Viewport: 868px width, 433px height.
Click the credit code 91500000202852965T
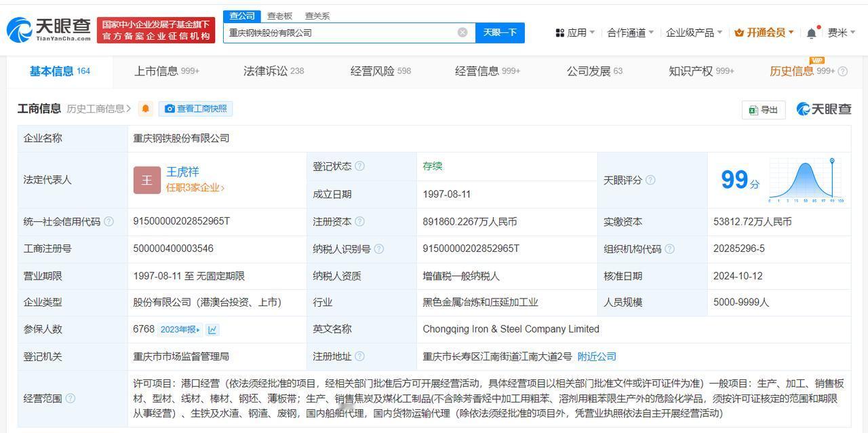click(x=182, y=221)
